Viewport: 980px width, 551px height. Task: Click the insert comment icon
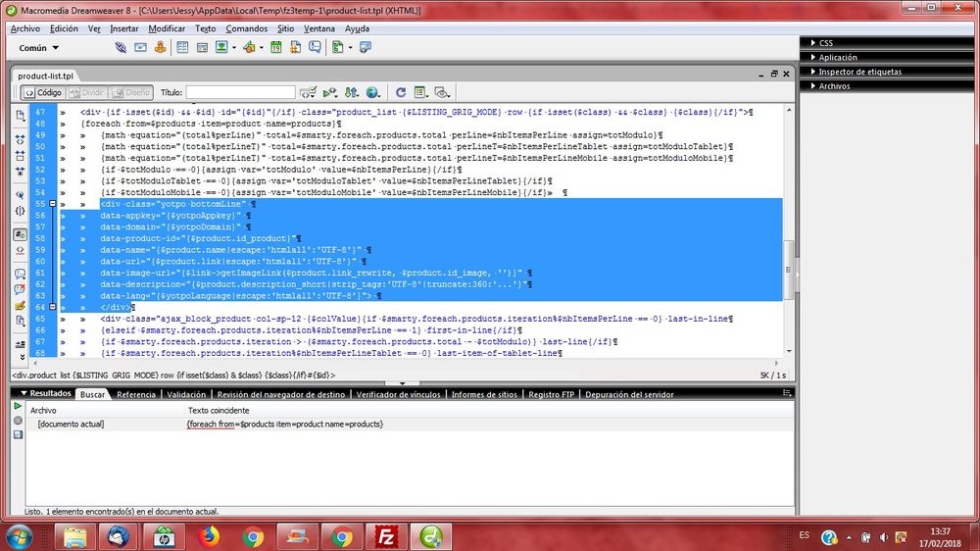(x=315, y=47)
